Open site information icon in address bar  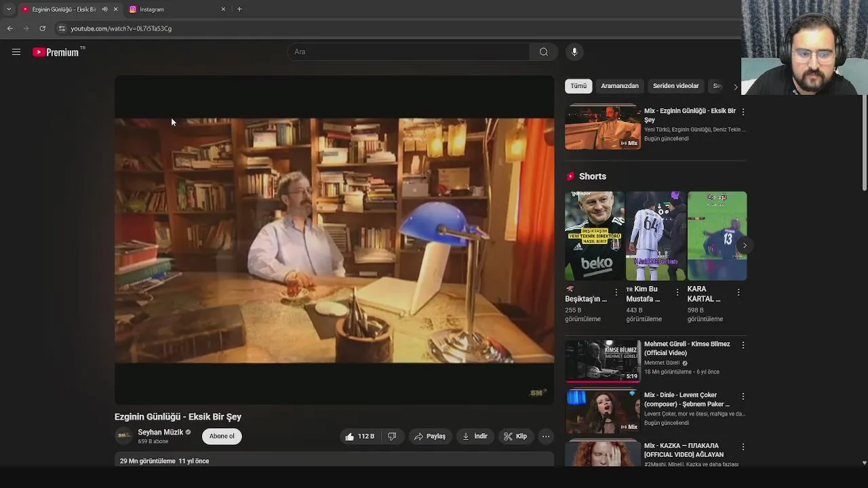click(62, 28)
